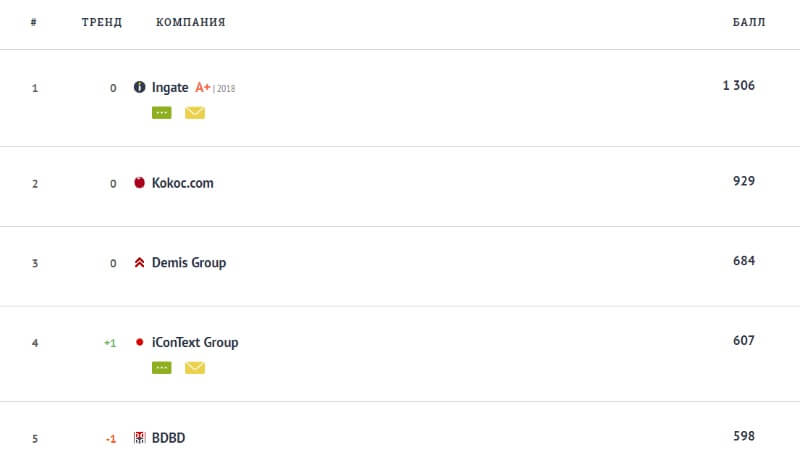
Task: Click the yellow envelope icon under Ingate
Action: 195,113
